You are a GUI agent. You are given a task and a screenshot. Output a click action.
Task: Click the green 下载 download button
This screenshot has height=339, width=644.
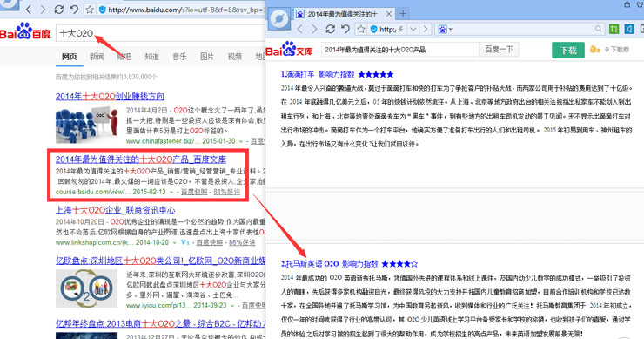pos(568,51)
